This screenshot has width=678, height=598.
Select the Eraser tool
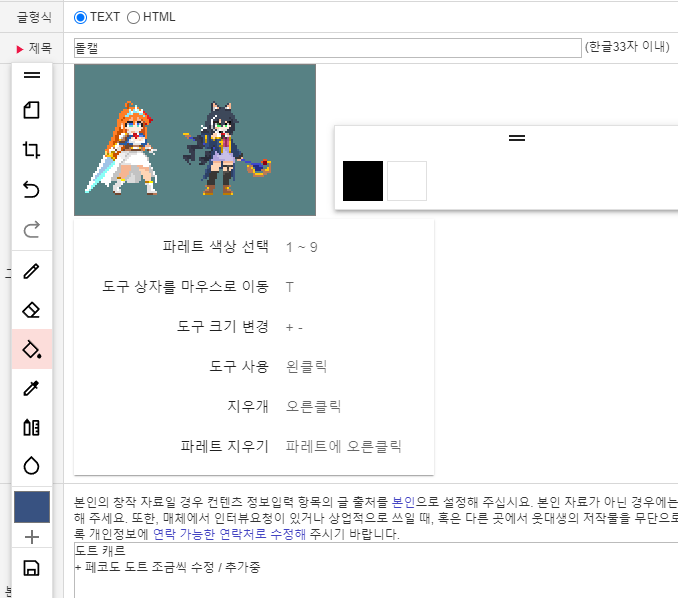coord(31,310)
